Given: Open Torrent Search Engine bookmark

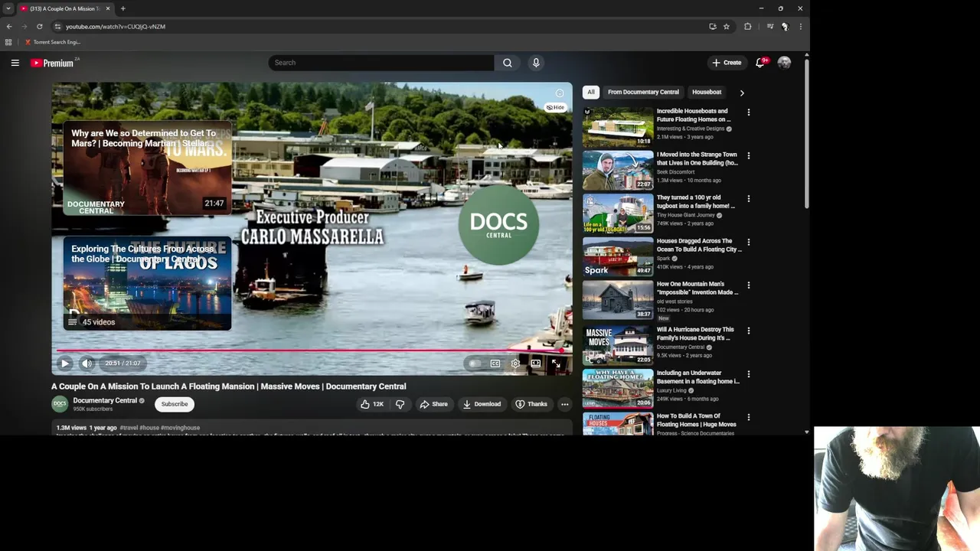Looking at the screenshot, I should click(x=53, y=42).
